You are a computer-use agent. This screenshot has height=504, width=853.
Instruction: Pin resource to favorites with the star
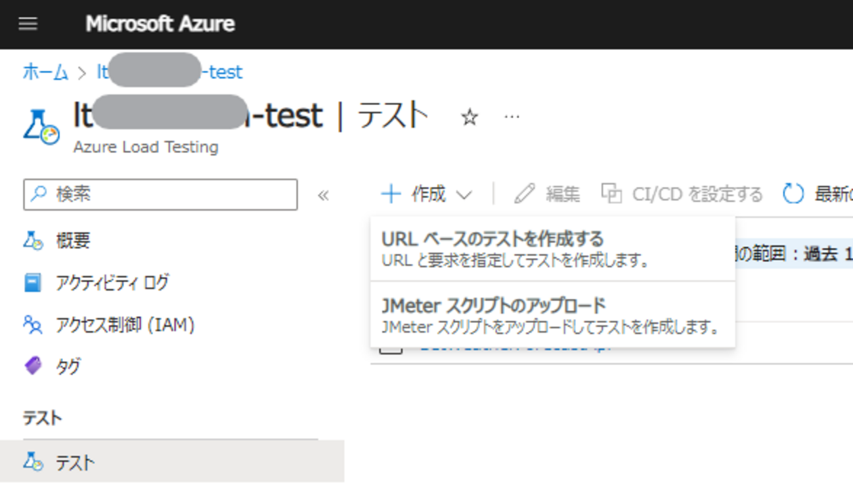click(469, 117)
